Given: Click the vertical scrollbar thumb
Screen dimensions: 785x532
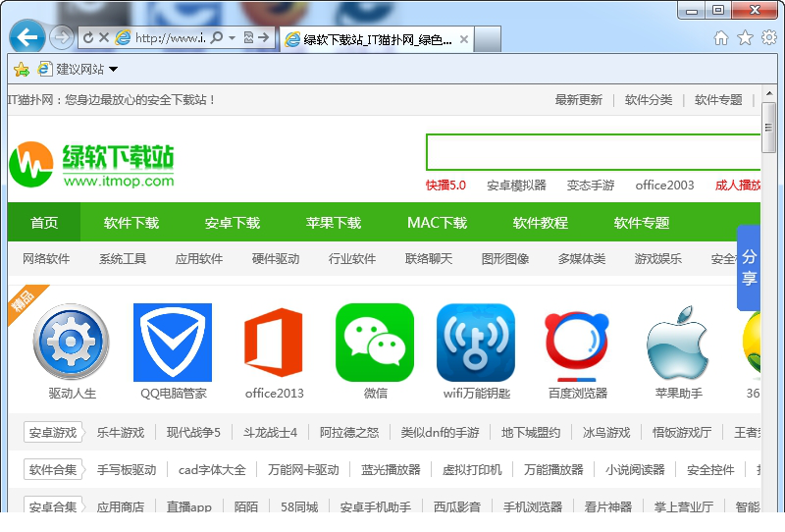Looking at the screenshot, I should pyautogui.click(x=768, y=128).
